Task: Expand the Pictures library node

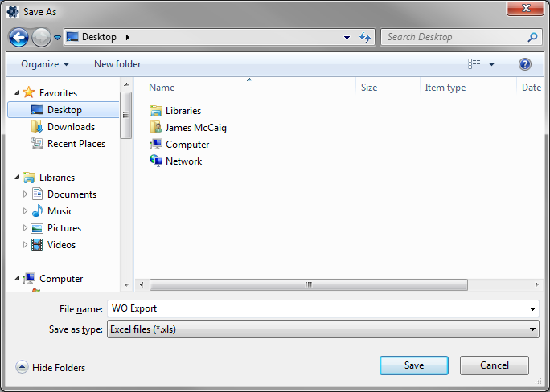Action: point(25,227)
